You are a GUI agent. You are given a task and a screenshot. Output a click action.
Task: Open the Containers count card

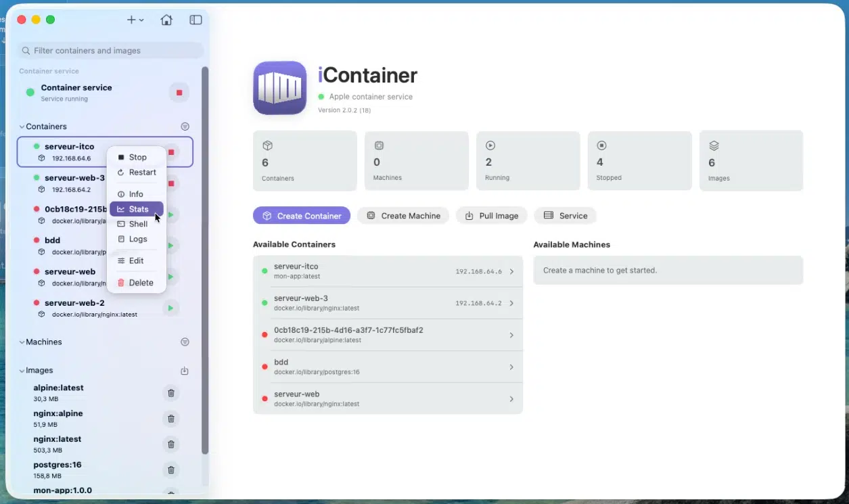pyautogui.click(x=305, y=161)
